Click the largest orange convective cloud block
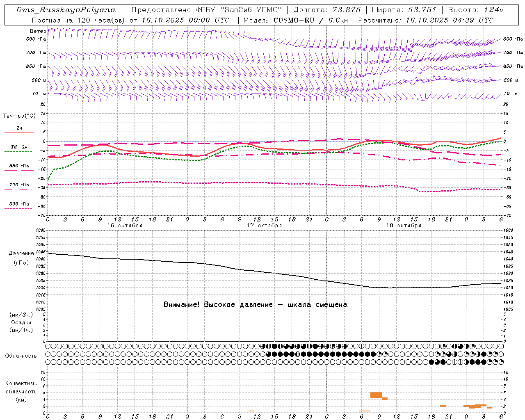 [376, 395]
